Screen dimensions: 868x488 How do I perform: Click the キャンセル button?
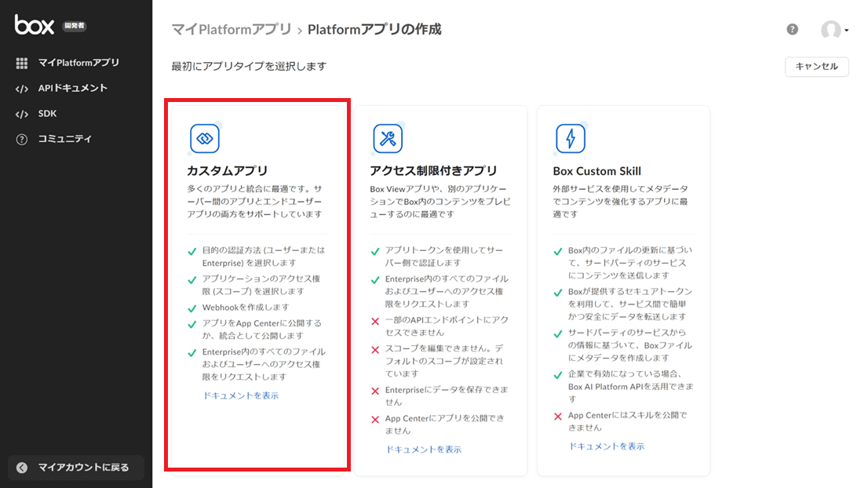click(816, 67)
